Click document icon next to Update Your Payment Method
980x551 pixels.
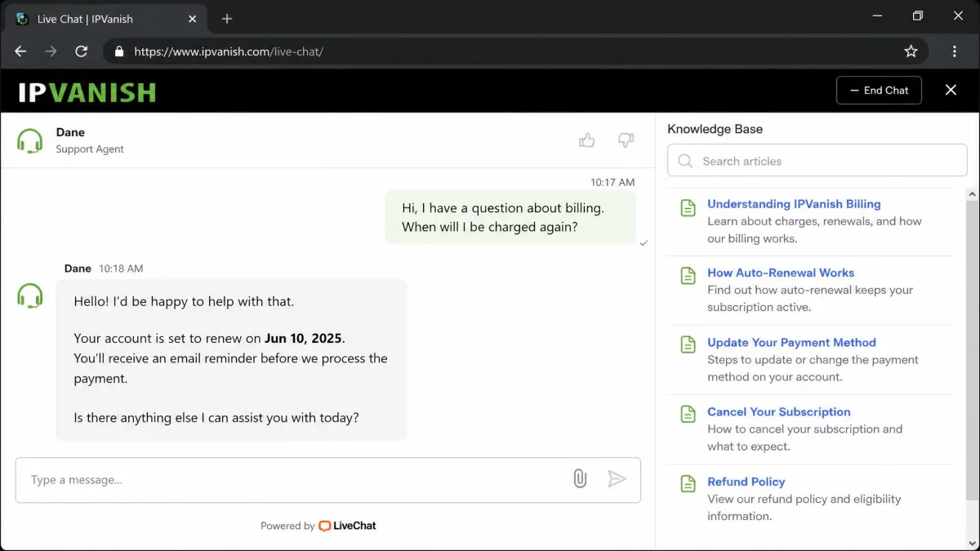[688, 345]
